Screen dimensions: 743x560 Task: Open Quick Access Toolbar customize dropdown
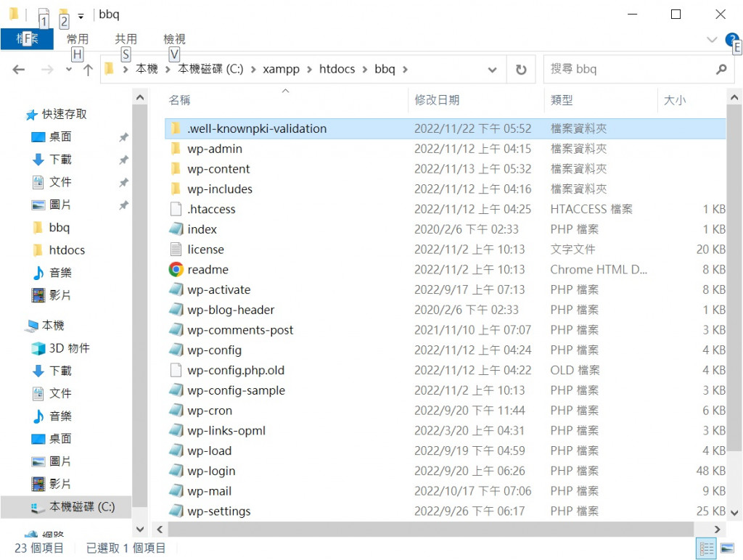(x=81, y=17)
